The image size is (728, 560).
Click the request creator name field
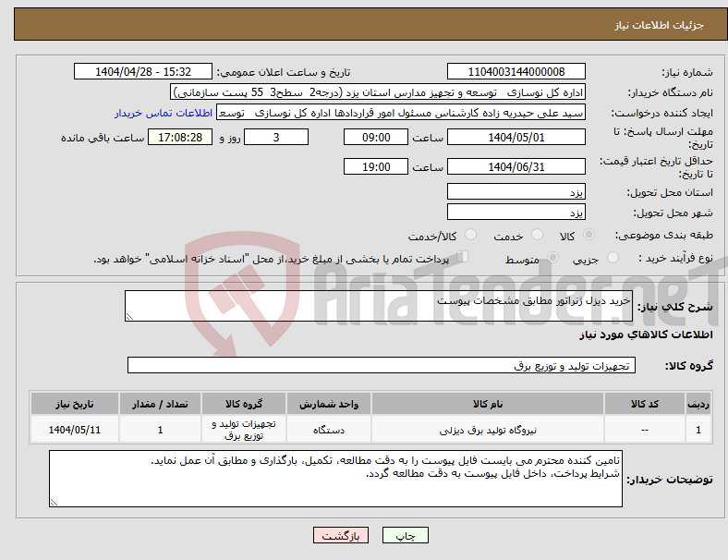pyautogui.click(x=401, y=113)
